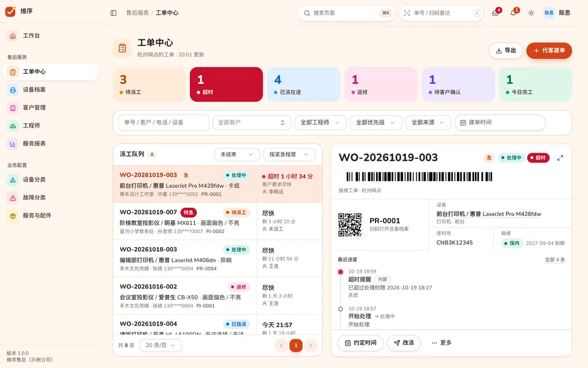Click the 工作台 home icon
This screenshot has width=588, height=368.
[13, 36]
